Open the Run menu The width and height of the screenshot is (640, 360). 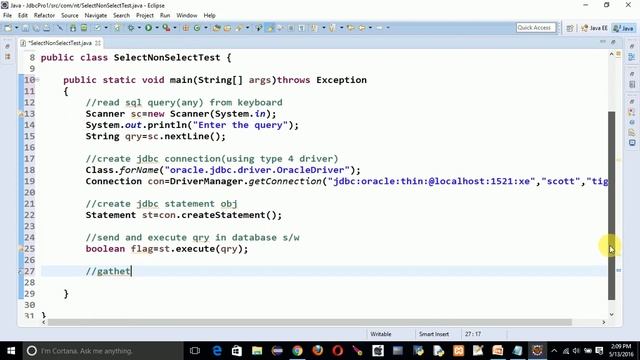click(x=165, y=16)
